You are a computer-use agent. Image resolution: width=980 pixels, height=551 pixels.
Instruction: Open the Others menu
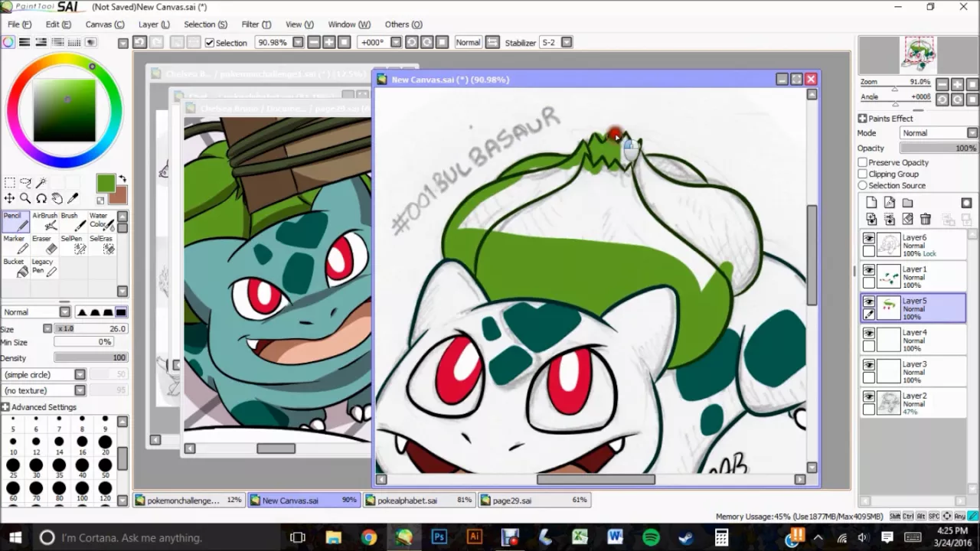(403, 24)
